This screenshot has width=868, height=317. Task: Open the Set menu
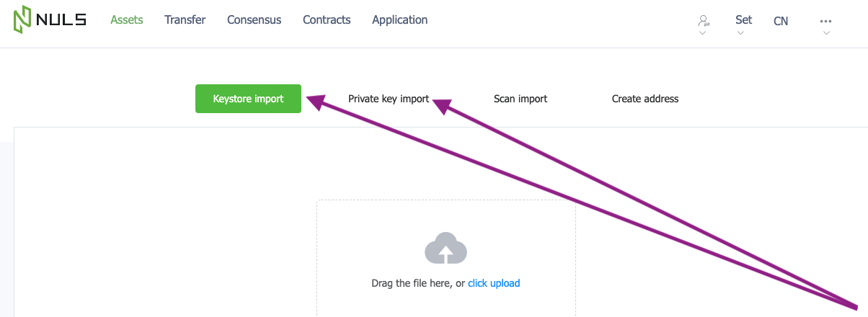743,19
